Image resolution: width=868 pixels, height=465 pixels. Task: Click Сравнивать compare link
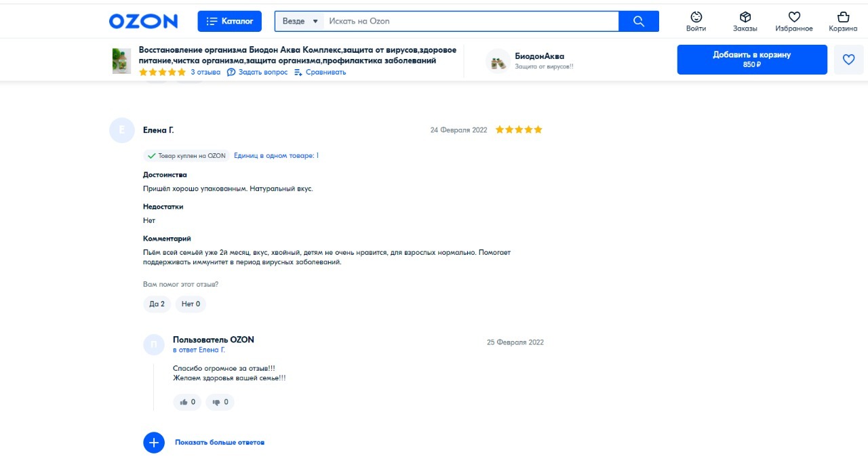tap(320, 73)
